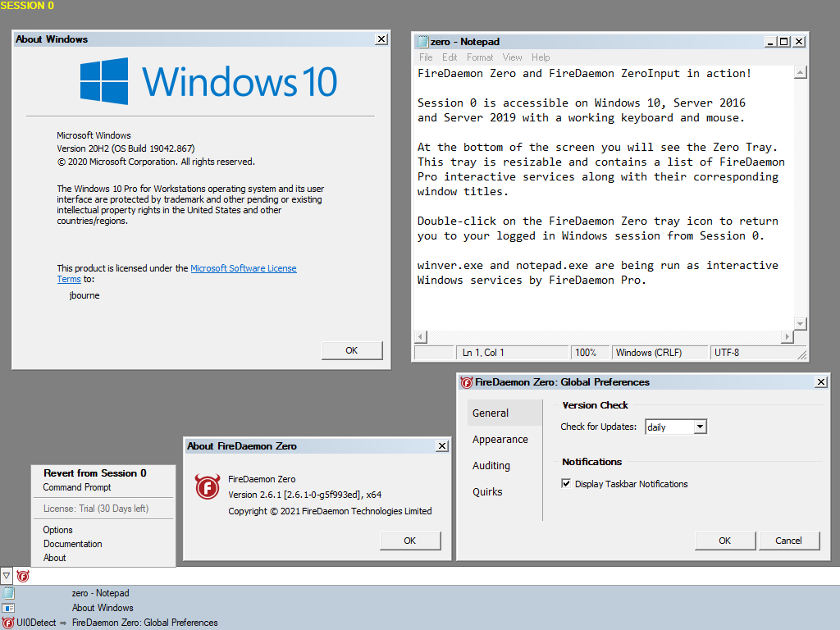Click Notepad vertical scrollbar down arrow
This screenshot has width=840, height=630.
click(801, 323)
